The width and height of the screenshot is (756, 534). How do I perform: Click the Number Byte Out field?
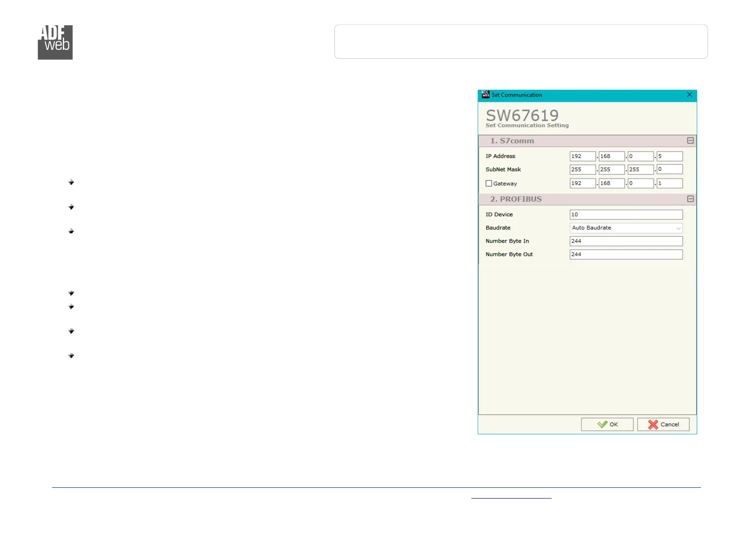pos(626,254)
